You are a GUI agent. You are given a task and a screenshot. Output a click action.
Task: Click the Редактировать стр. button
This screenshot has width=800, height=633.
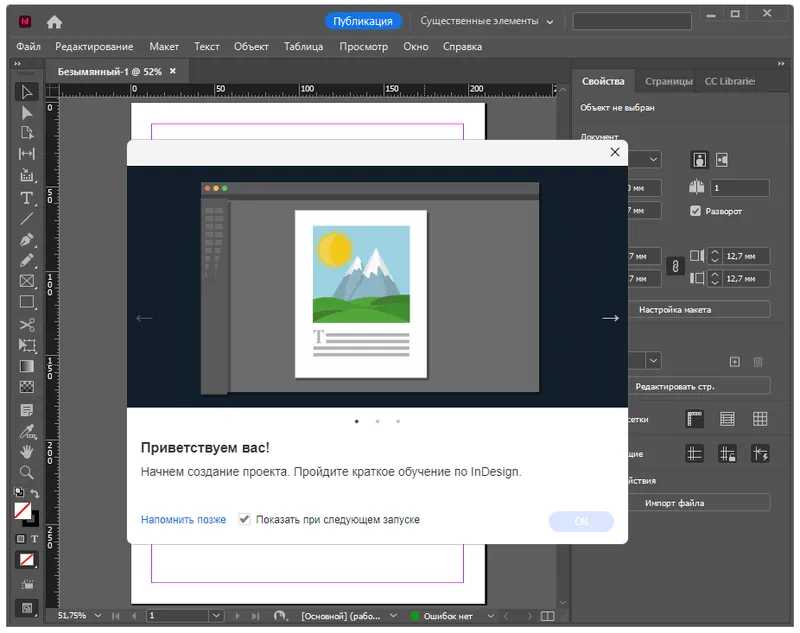click(x=699, y=386)
